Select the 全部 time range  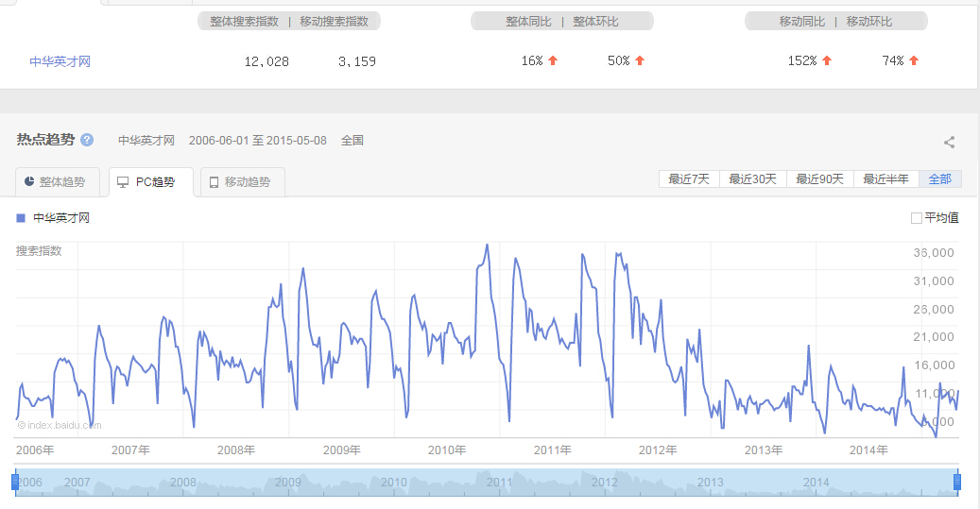point(940,179)
